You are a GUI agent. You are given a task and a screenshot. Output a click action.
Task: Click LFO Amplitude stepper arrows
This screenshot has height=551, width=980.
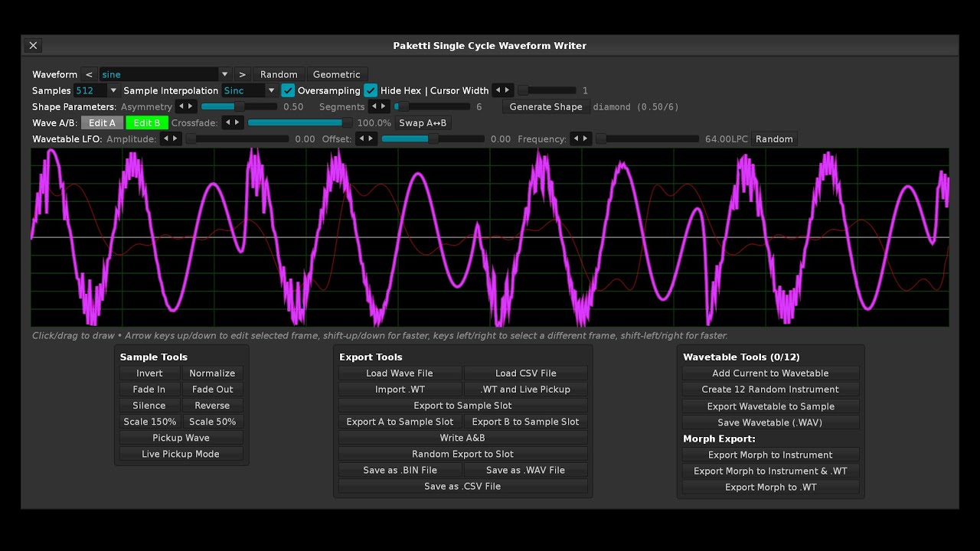click(171, 139)
